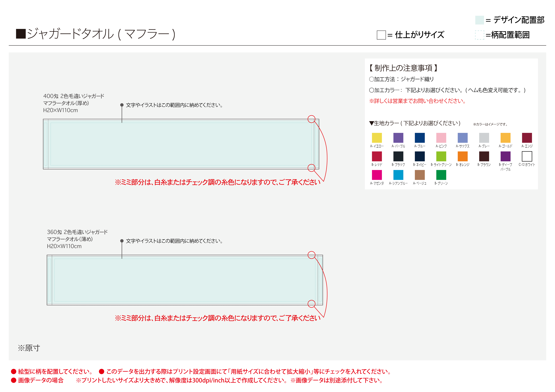Click the label マフラータオル(厚め)

pyautogui.click(x=66, y=103)
